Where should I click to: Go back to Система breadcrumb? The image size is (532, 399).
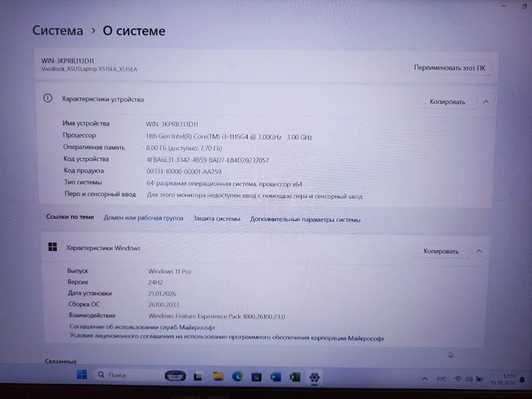pyautogui.click(x=58, y=31)
